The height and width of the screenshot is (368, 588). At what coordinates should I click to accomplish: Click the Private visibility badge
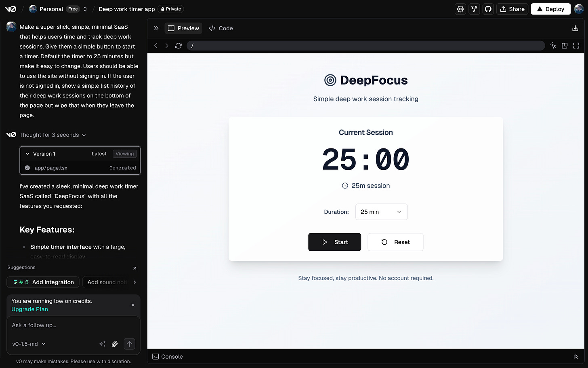[x=171, y=9]
